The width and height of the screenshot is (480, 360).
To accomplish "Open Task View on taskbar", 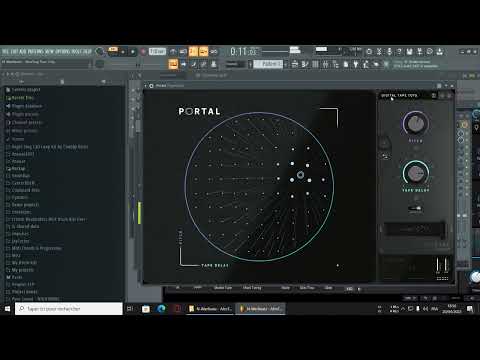I will coord(130,309).
